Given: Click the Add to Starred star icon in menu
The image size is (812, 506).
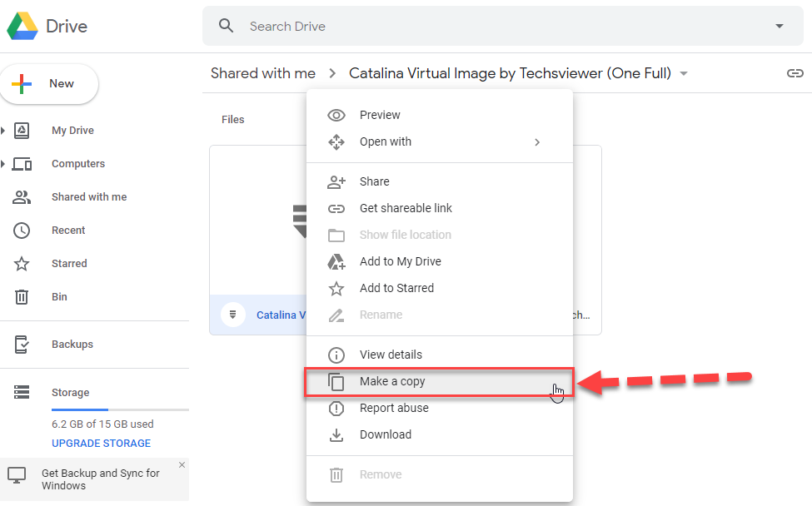Looking at the screenshot, I should [x=336, y=288].
